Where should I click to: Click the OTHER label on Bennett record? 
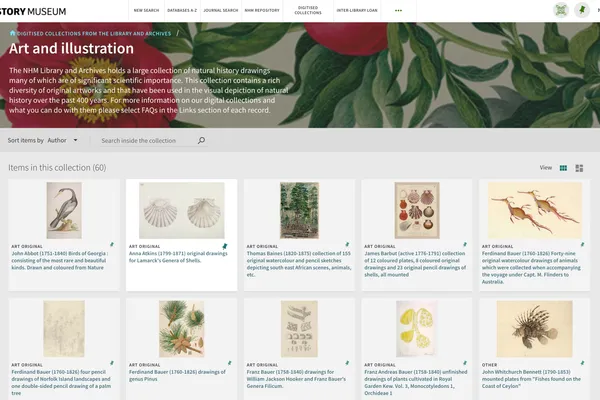(x=489, y=365)
